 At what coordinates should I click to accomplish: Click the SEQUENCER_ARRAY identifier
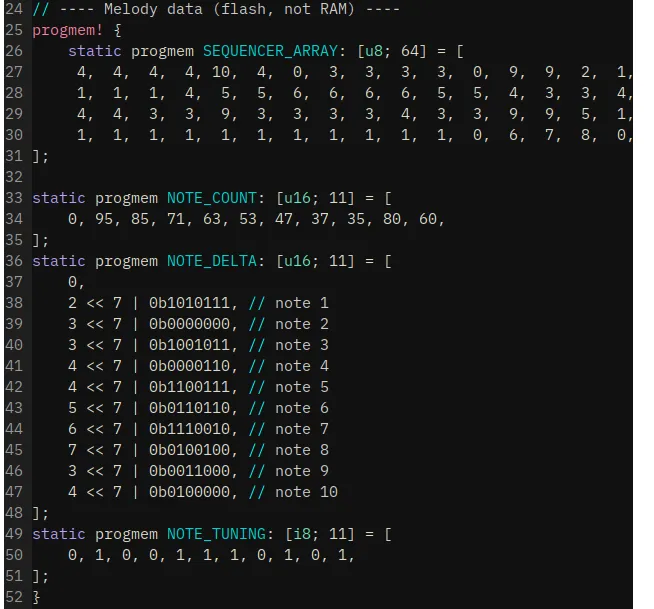point(270,51)
